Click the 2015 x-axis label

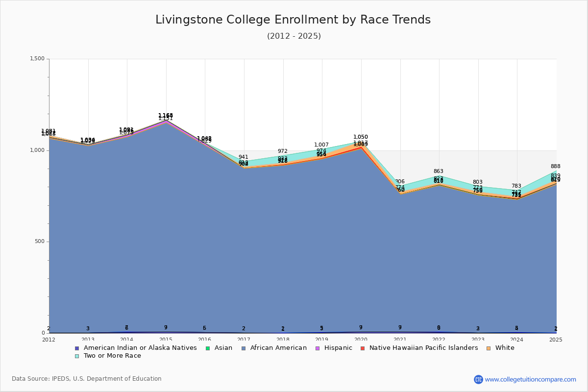(x=166, y=340)
